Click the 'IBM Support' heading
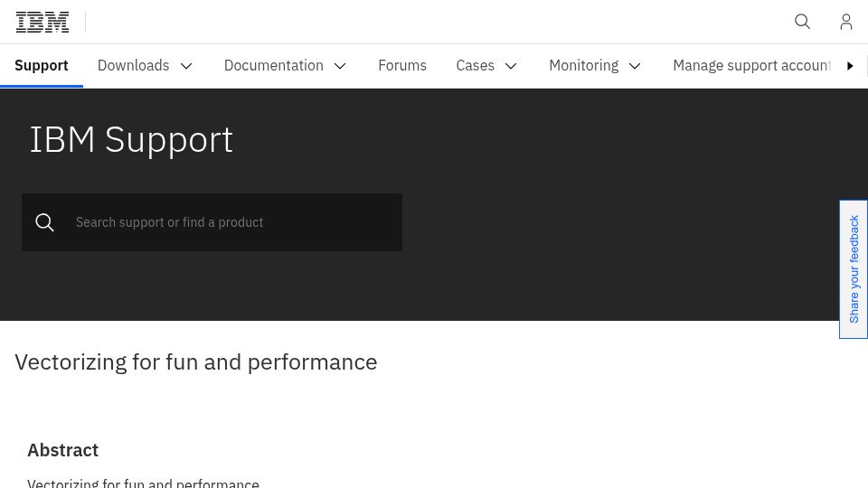 pos(131,139)
